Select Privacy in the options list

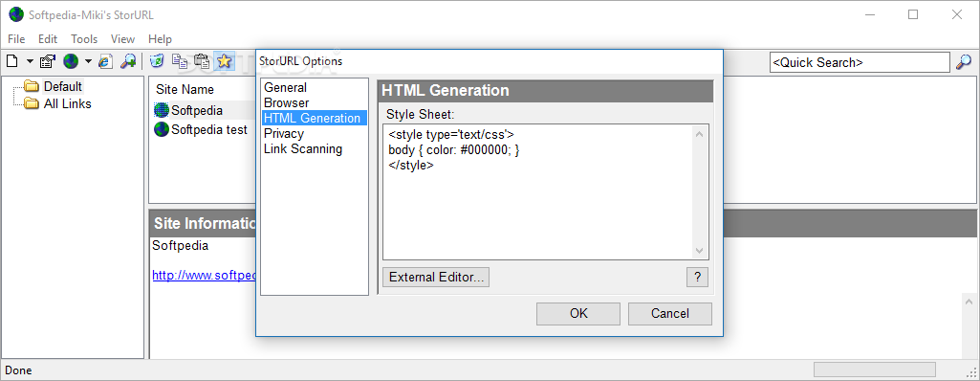[284, 133]
